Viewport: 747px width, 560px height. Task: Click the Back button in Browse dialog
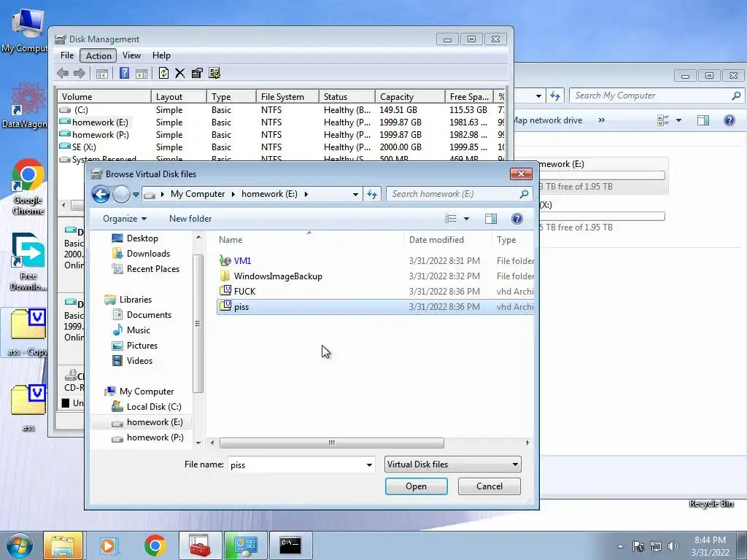101,194
